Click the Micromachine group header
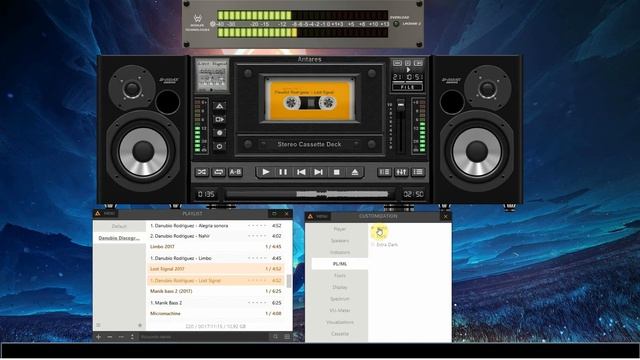This screenshot has width=640, height=360. [216, 313]
